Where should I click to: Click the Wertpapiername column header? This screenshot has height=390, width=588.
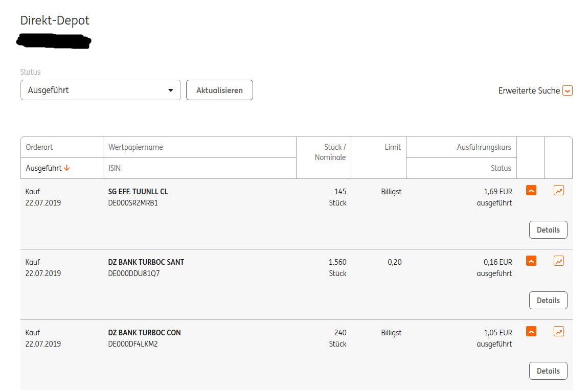135,147
